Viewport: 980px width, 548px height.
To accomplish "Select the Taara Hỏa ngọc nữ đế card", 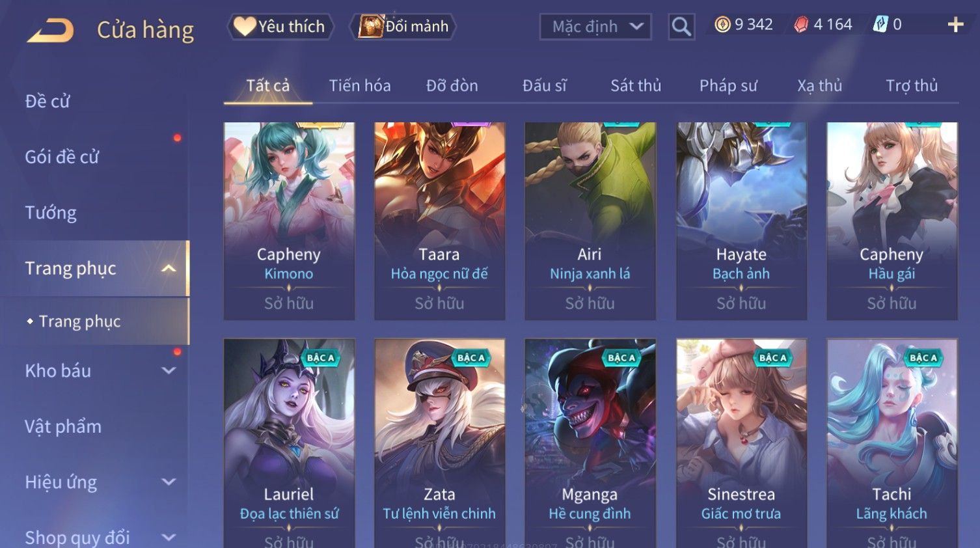I will click(x=439, y=221).
